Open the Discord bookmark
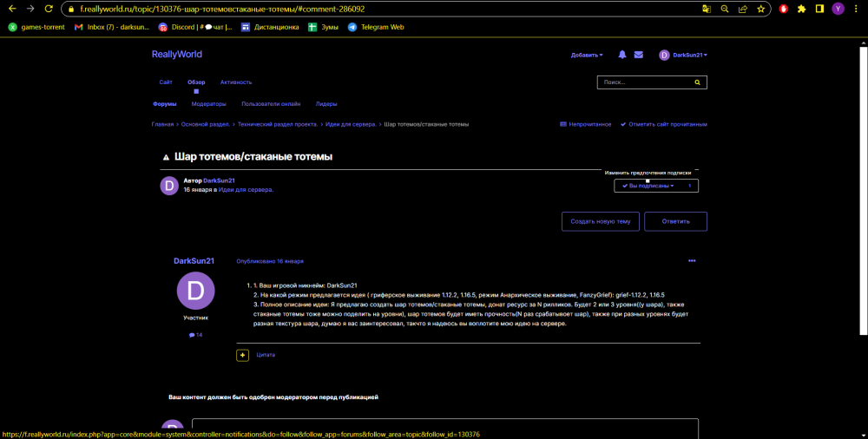 pos(195,27)
